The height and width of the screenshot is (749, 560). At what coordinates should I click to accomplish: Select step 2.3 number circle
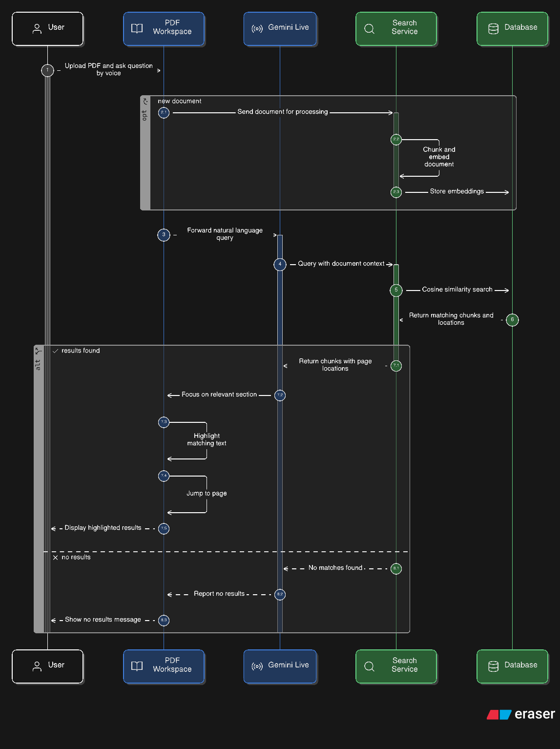click(x=396, y=192)
